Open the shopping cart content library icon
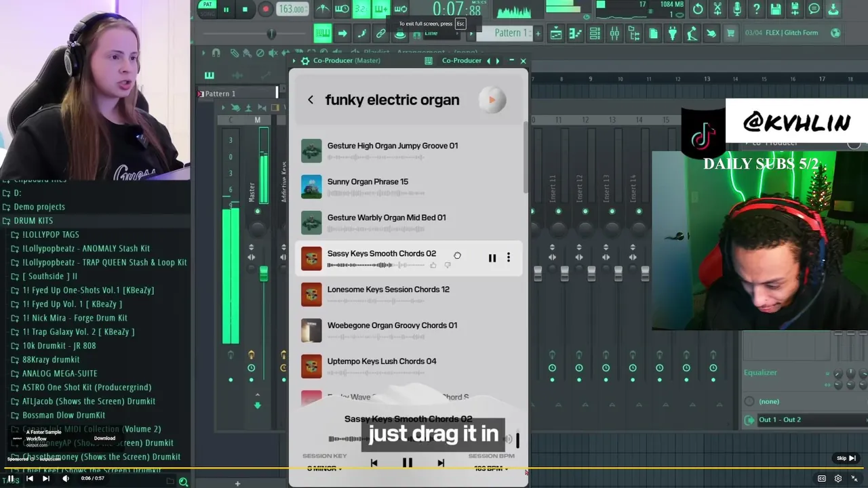 point(730,33)
